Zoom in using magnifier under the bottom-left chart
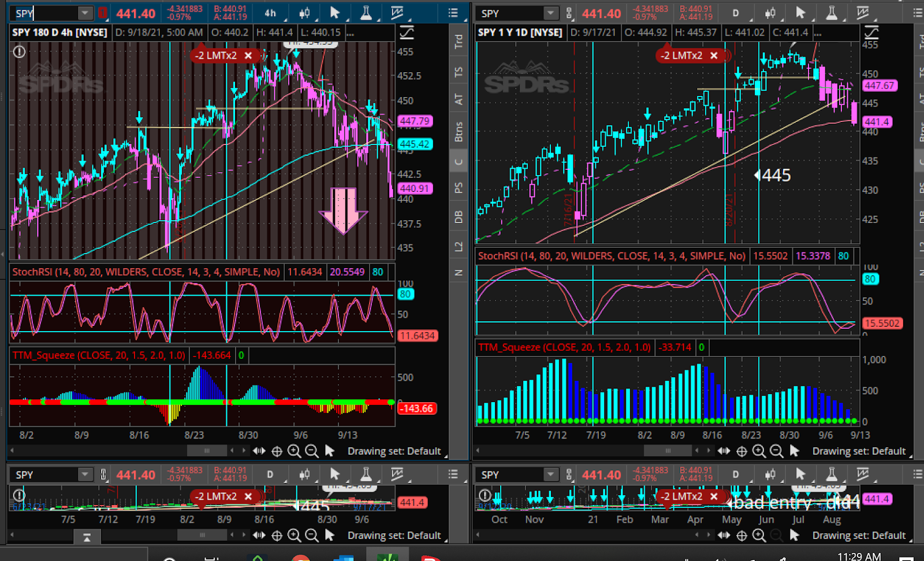This screenshot has height=561, width=924. [294, 536]
